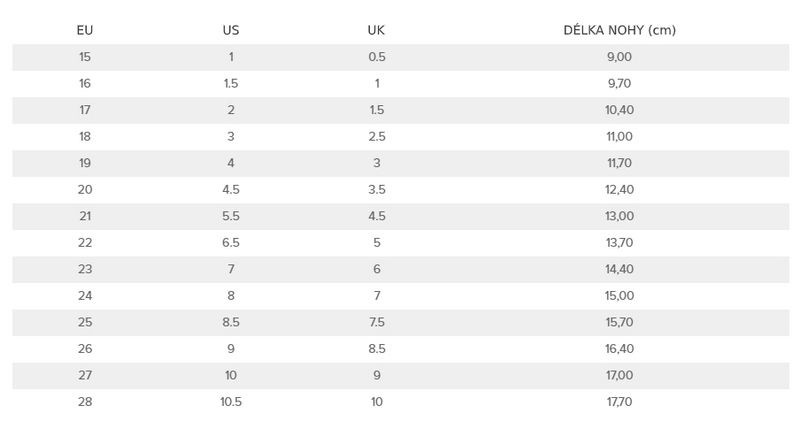
Task: Select the 15,00 foot length cell
Action: click(x=619, y=295)
